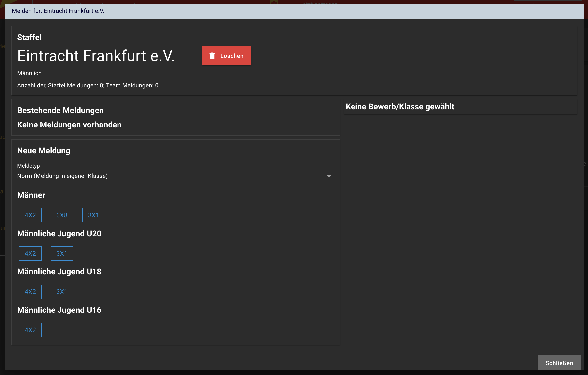Choose 3X1 under Männliche Jugend U20
This screenshot has width=588, height=375.
click(x=62, y=253)
